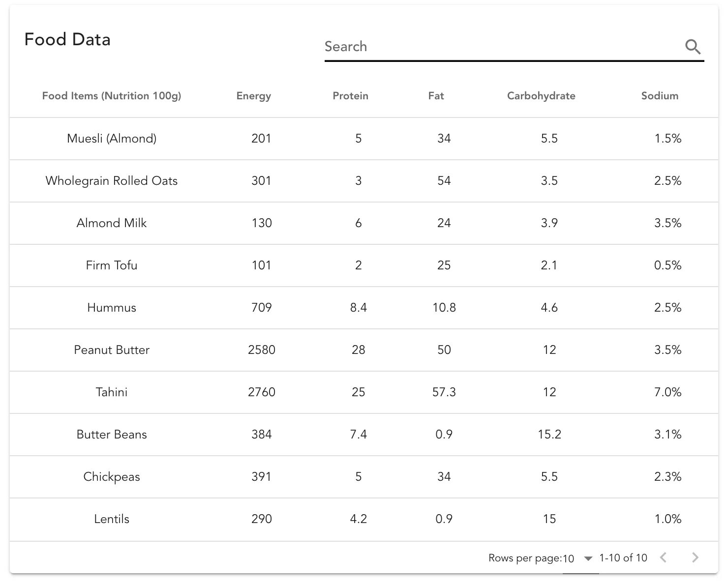Viewport: 728px width, 584px height.
Task: Sort by the Energy column header
Action: (253, 96)
